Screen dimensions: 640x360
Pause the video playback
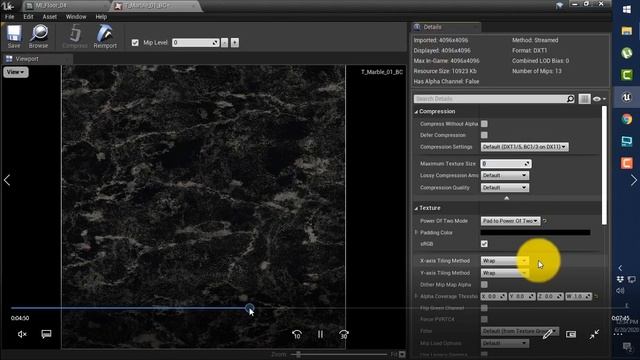(x=320, y=334)
